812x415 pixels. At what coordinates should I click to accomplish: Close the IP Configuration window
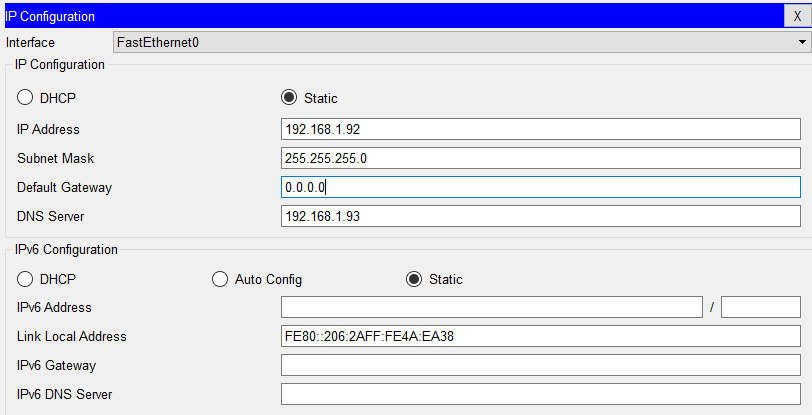point(798,16)
